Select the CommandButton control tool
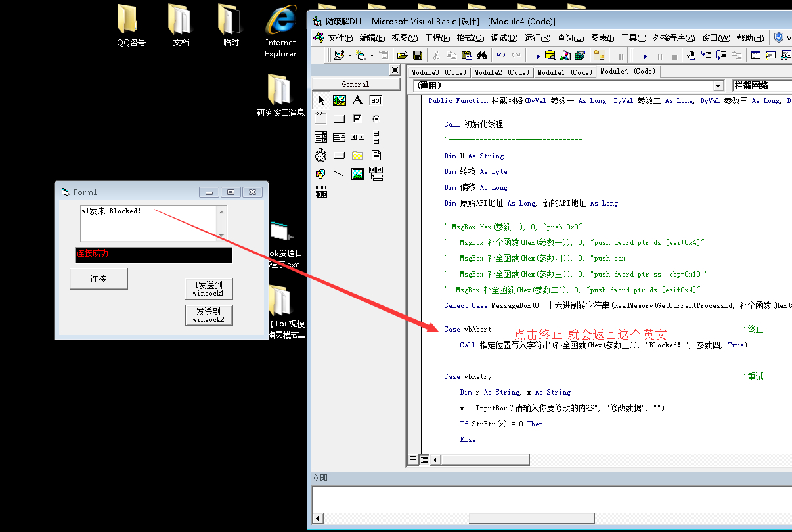792x532 pixels. (339, 119)
